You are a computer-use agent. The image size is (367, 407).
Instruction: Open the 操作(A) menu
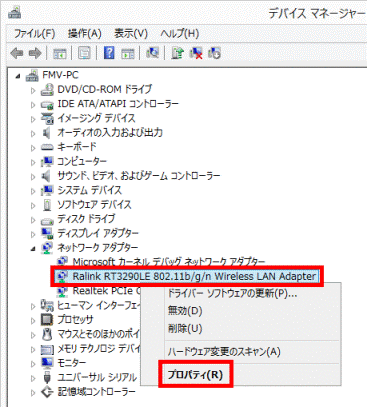(x=84, y=33)
